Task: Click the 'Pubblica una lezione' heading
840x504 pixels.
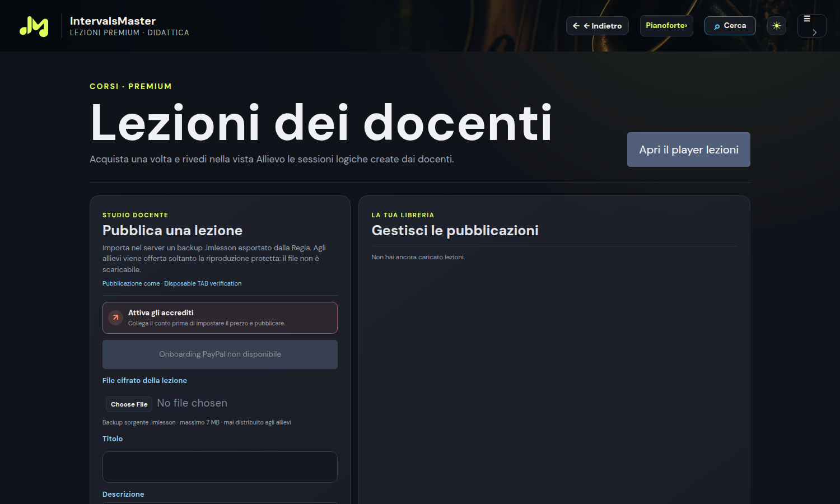Action: point(172,230)
